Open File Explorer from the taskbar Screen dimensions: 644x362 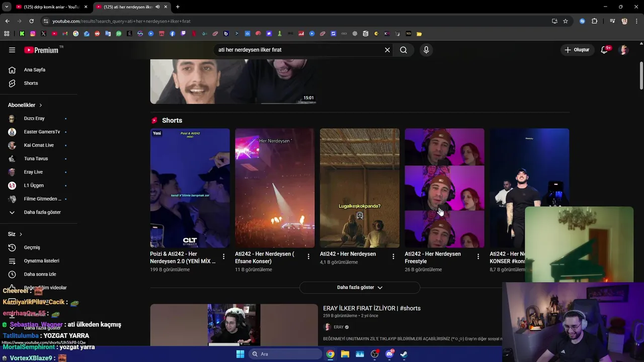point(345,354)
